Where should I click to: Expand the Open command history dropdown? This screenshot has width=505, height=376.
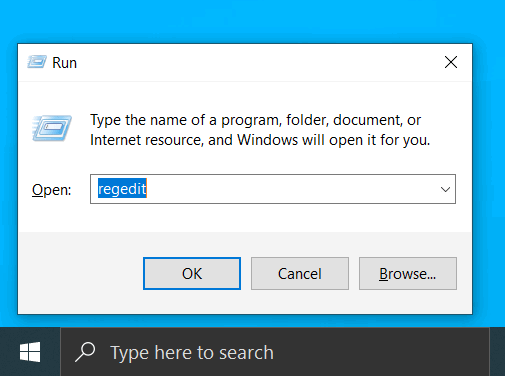[445, 189]
